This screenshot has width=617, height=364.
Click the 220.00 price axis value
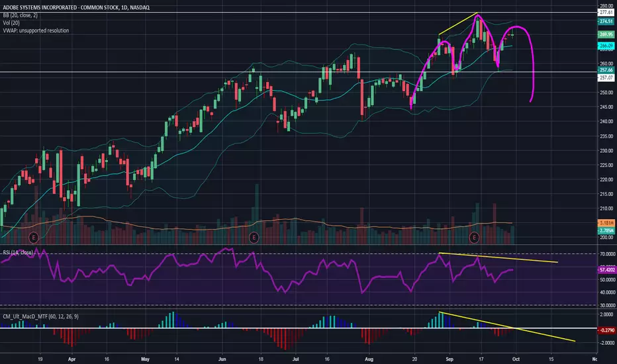606,179
